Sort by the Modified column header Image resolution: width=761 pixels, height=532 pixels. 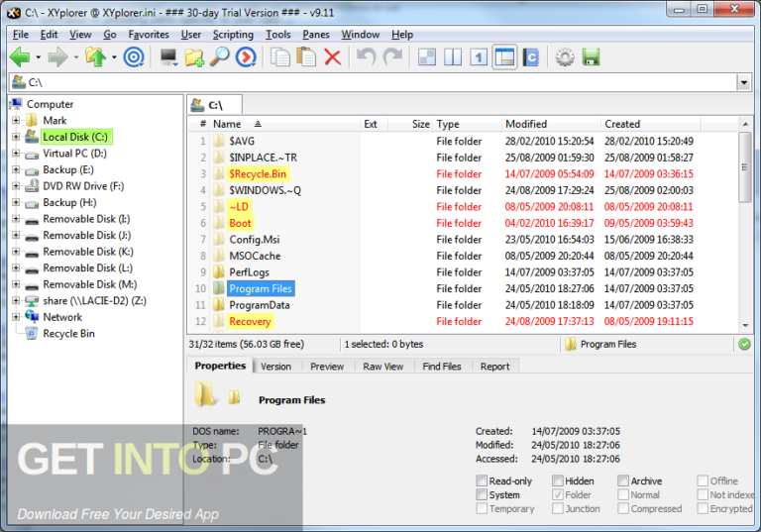click(x=550, y=124)
